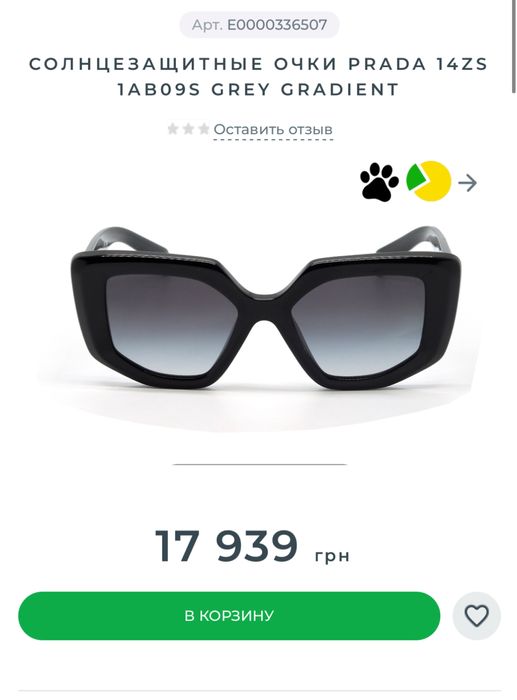Add item with the 'В корзину' button
The image size is (517, 700).
point(229,616)
